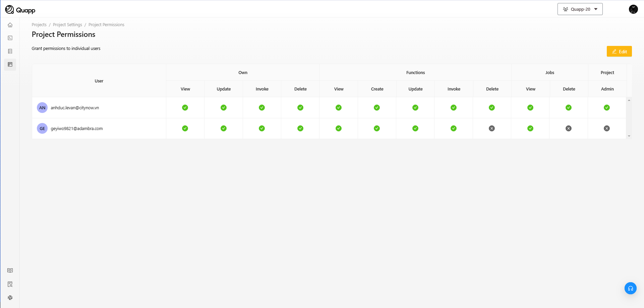This screenshot has height=308, width=644.
Task: Click the GE user avatar
Action: pyautogui.click(x=42, y=128)
